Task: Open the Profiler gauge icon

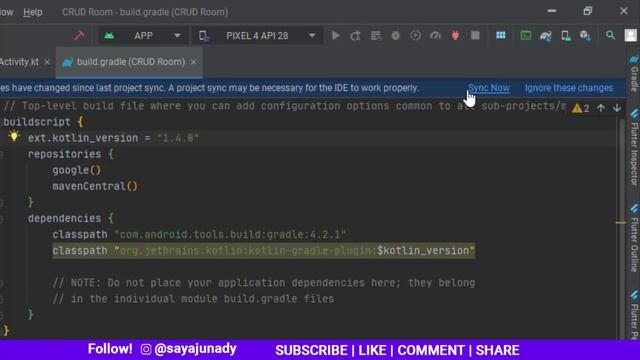Action: point(436,36)
